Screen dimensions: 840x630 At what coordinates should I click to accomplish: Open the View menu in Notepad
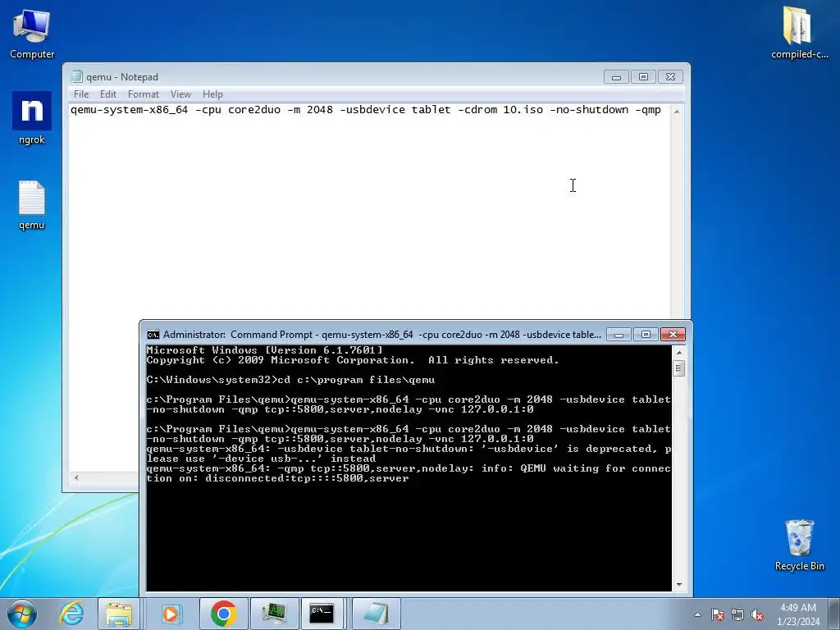(x=180, y=94)
